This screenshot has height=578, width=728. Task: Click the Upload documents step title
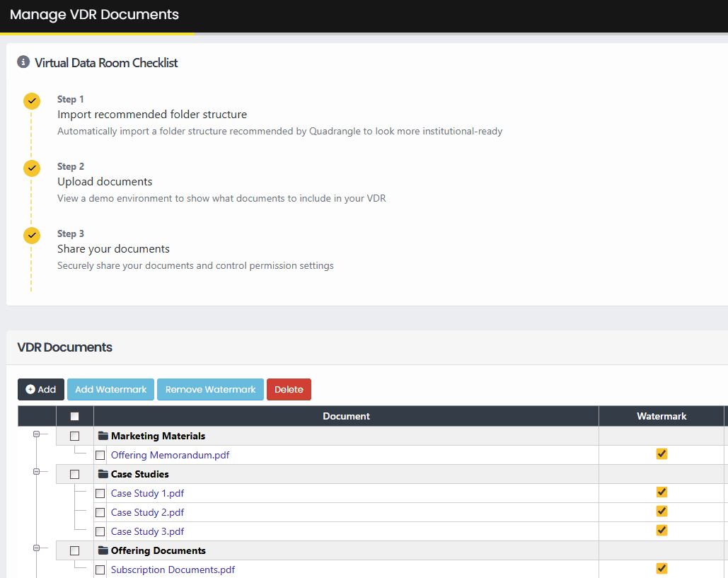point(105,182)
